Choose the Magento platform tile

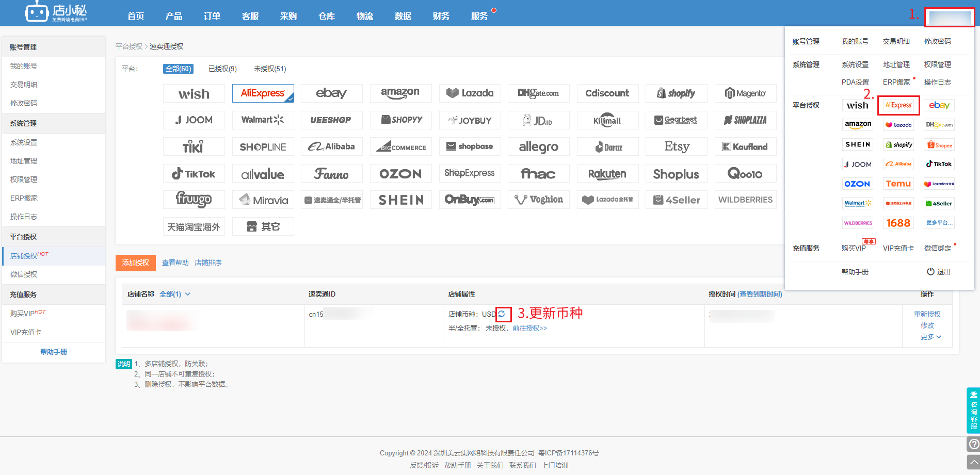point(746,93)
